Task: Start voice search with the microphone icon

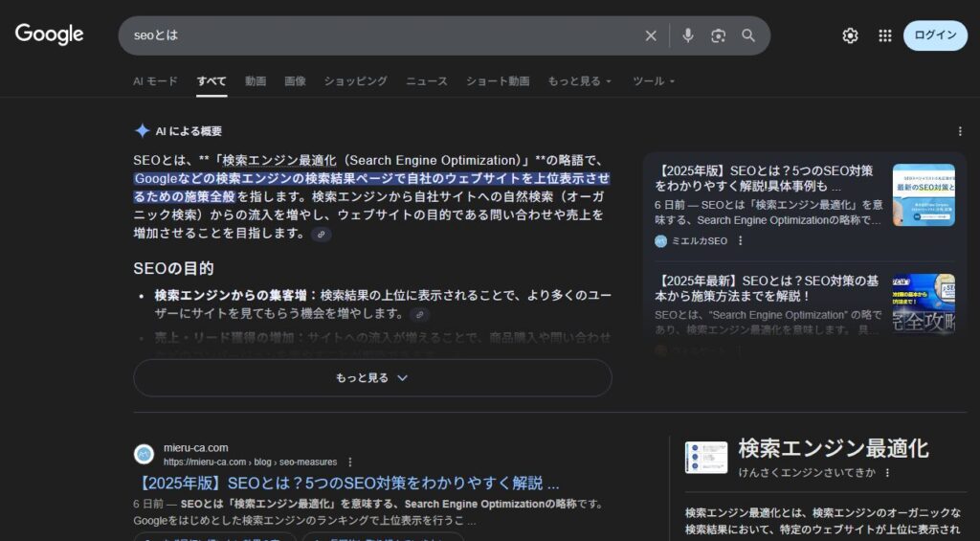Action: point(687,35)
